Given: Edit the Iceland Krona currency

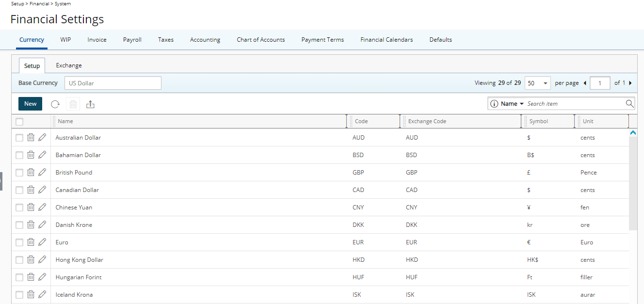Looking at the screenshot, I should click(42, 295).
